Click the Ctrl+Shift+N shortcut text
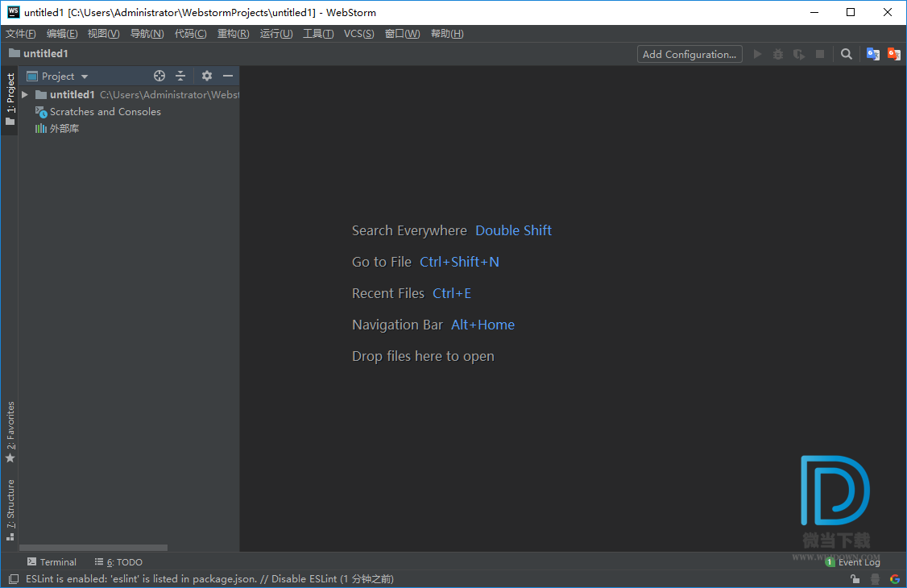 [x=459, y=262]
